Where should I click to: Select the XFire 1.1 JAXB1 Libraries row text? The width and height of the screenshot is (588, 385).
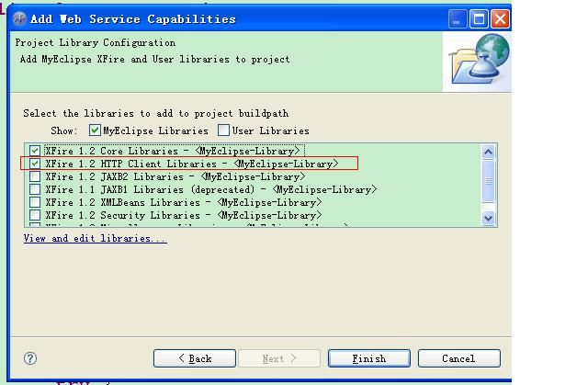[x=211, y=189]
